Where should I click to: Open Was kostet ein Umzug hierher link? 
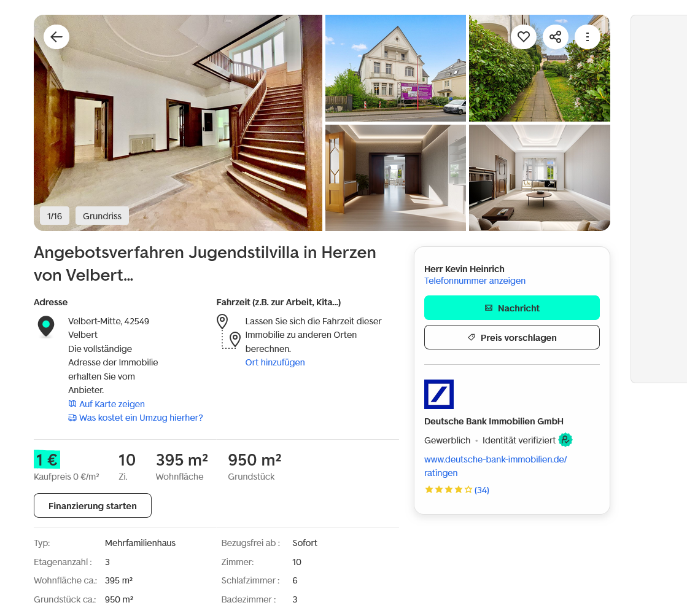click(136, 418)
